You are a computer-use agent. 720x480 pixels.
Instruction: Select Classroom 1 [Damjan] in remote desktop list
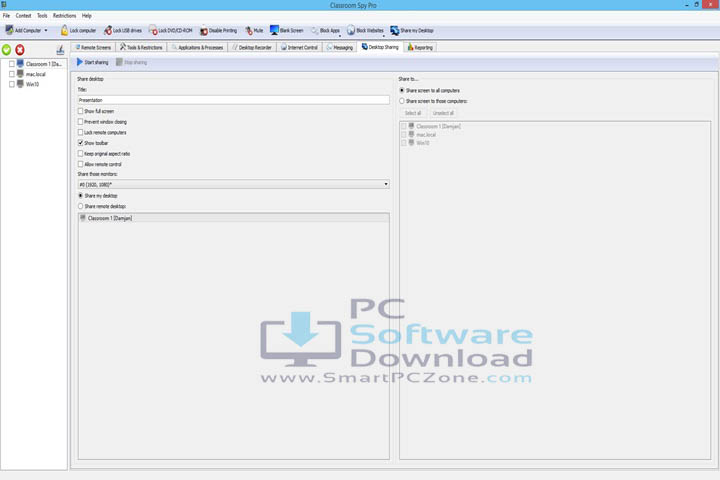pyautogui.click(x=234, y=218)
